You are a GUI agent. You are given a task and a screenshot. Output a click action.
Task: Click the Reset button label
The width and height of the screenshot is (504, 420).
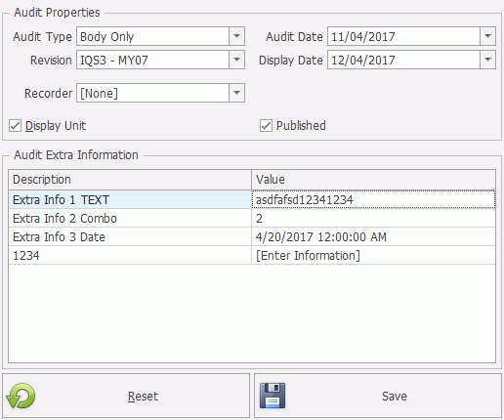[143, 397]
